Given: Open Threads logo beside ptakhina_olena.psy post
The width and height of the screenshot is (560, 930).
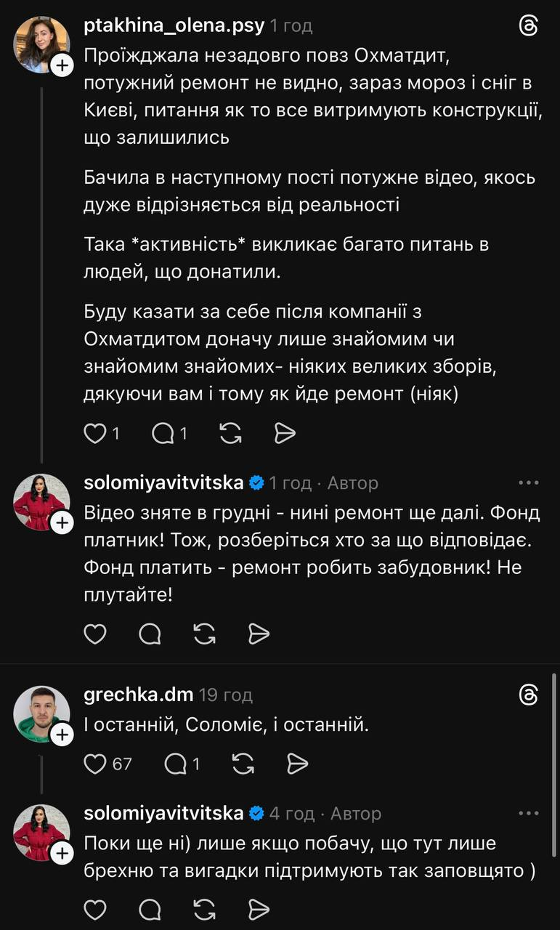Looking at the screenshot, I should [529, 26].
